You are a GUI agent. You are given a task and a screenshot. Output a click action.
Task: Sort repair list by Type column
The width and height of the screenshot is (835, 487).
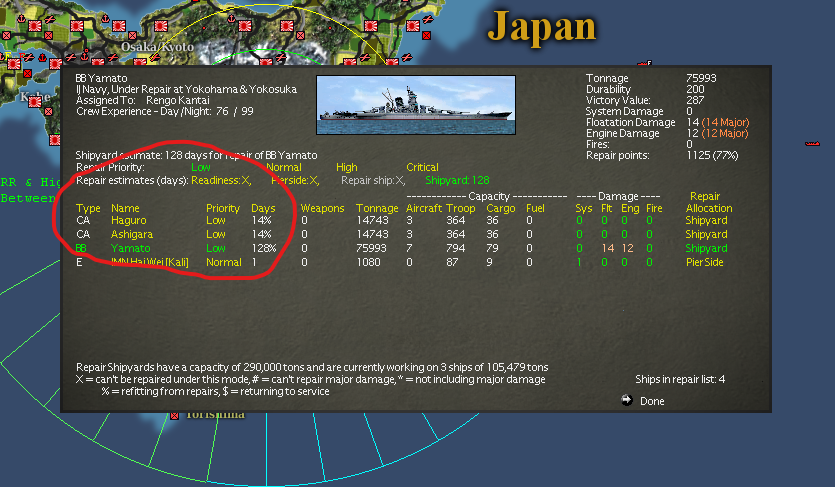pos(88,209)
